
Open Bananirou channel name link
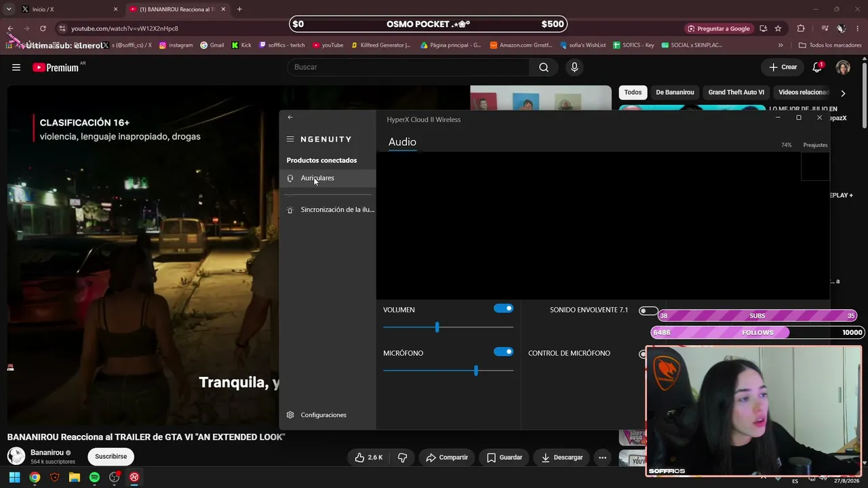(47, 452)
